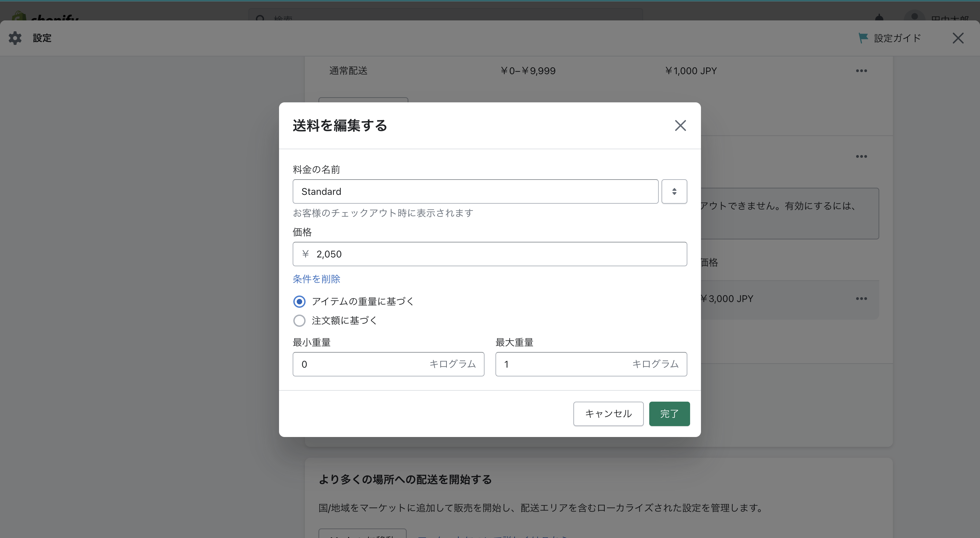Screen dimensions: 980x538
Task: Click the ¥3,000 JPY price text
Action: click(x=727, y=299)
